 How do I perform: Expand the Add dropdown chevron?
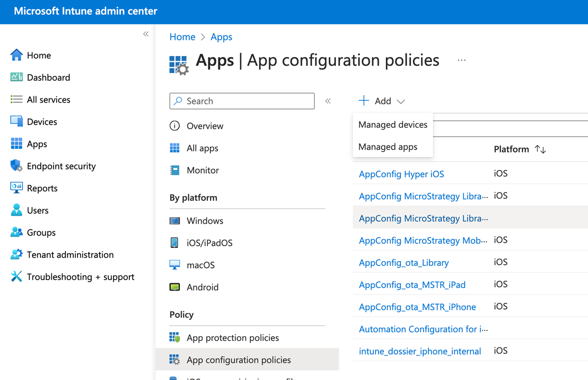point(401,101)
